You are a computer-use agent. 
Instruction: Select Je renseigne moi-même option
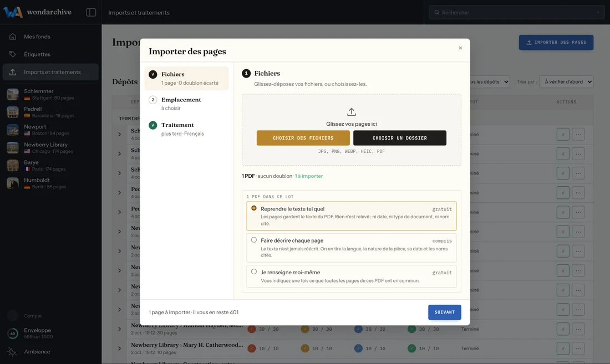[351, 276]
